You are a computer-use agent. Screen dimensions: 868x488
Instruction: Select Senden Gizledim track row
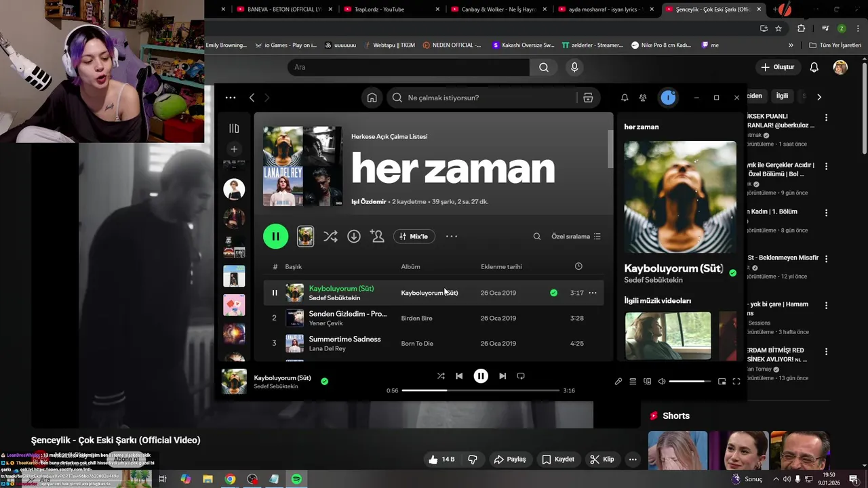click(x=433, y=318)
